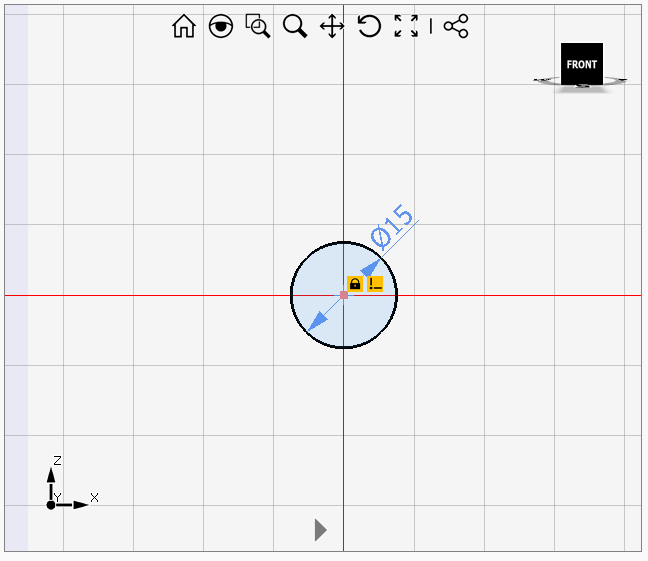The width and height of the screenshot is (648, 561).
Task: Click the lock constraint icon on circle
Action: 355,284
